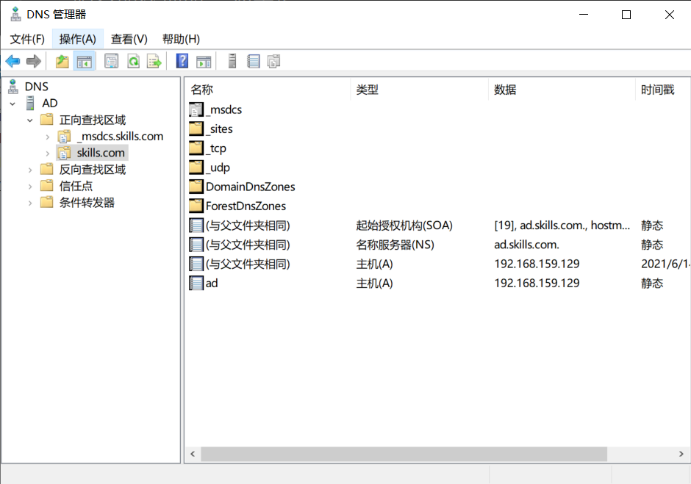This screenshot has width=691, height=484.
Task: Select 信任点 folder in tree
Action: click(76, 186)
